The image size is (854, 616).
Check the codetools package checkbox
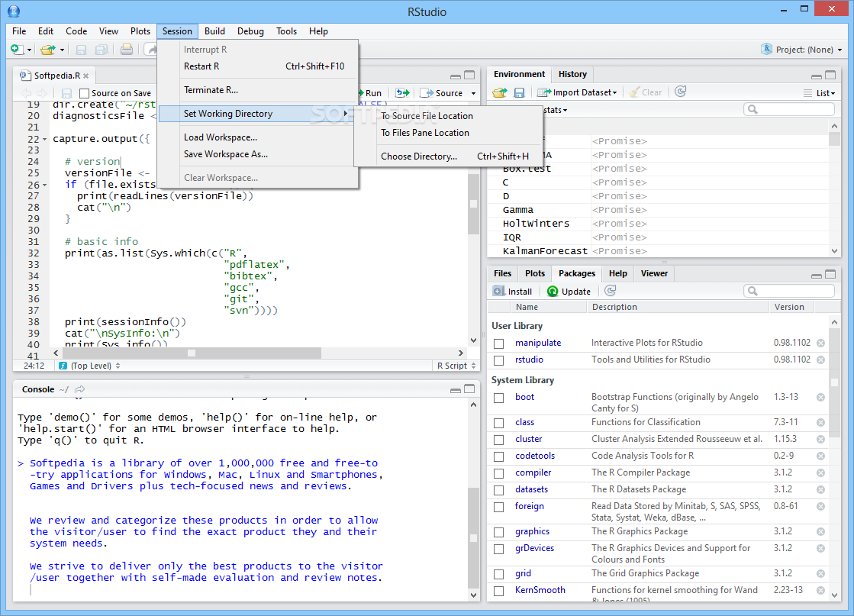click(x=499, y=456)
